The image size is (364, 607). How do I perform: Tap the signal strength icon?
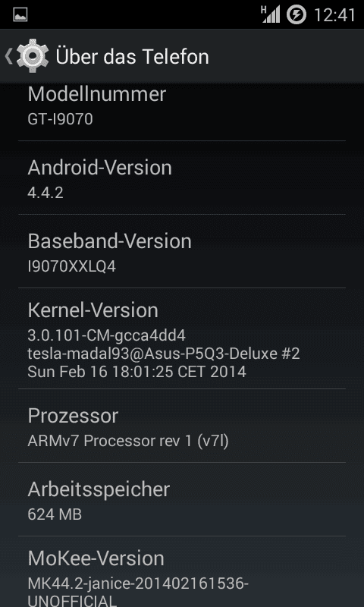[271, 14]
